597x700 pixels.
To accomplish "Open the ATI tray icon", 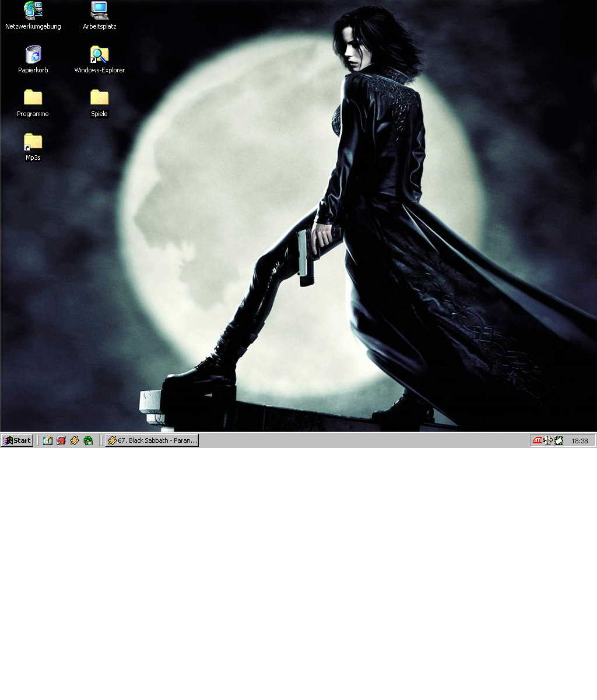I will coord(538,440).
